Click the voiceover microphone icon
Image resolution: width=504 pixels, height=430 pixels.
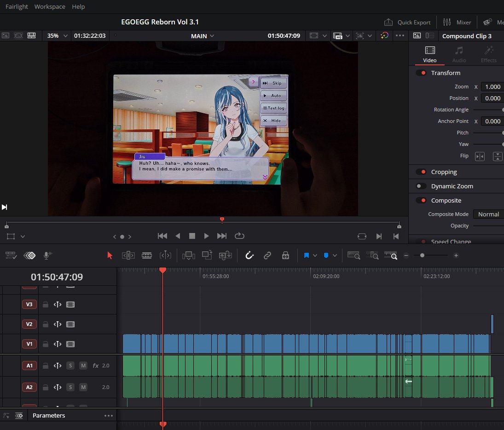coord(47,256)
